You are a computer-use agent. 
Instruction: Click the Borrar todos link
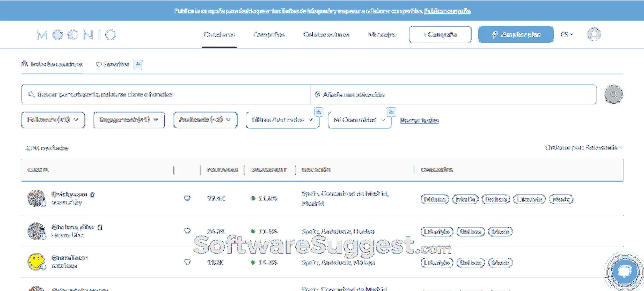tap(420, 120)
